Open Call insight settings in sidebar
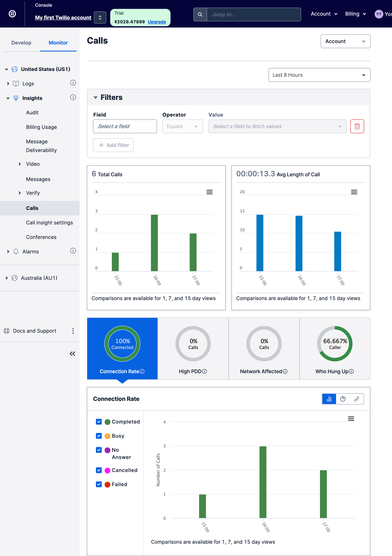Image resolution: width=392 pixels, height=556 pixels. pos(49,223)
